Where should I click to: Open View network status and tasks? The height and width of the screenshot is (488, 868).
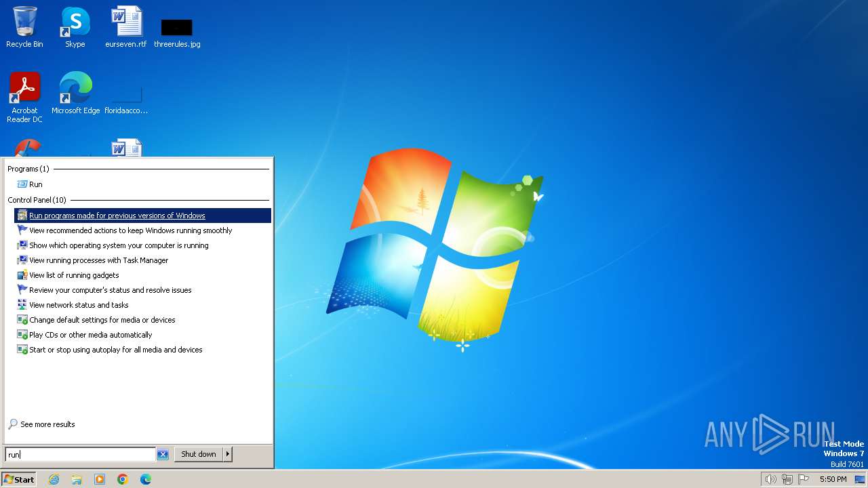[x=143, y=305]
